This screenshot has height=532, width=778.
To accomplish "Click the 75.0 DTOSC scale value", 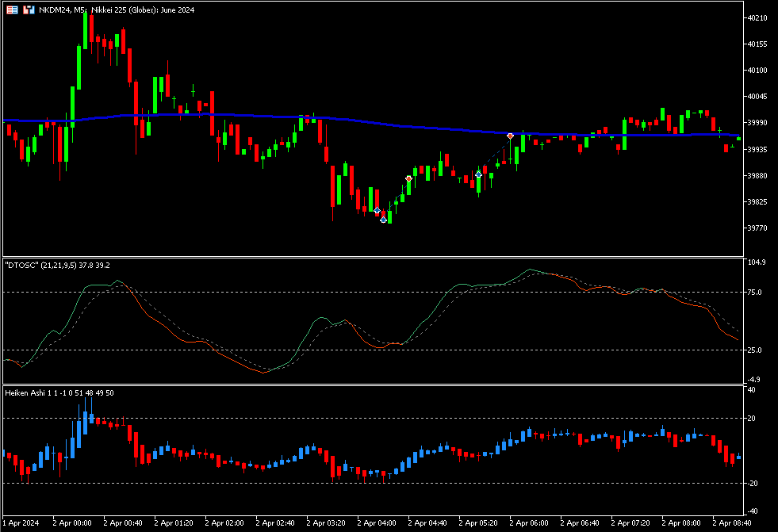I will (755, 293).
